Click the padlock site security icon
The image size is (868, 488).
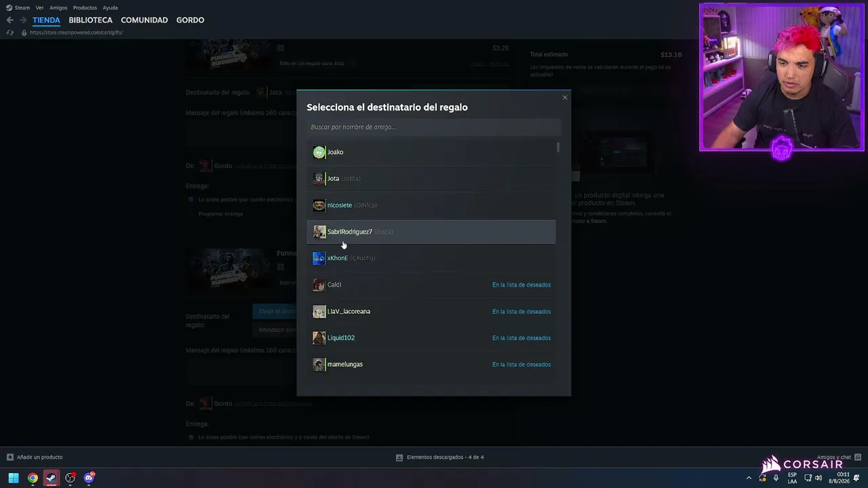24,33
